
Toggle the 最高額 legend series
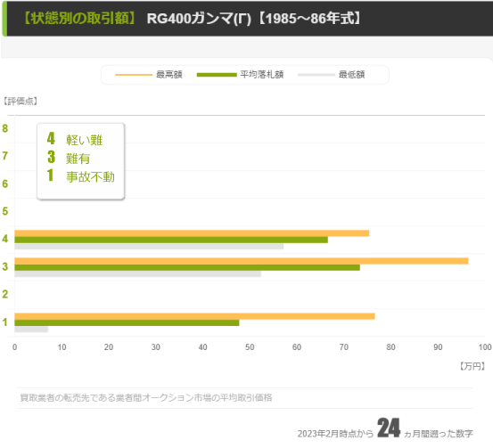click(149, 75)
